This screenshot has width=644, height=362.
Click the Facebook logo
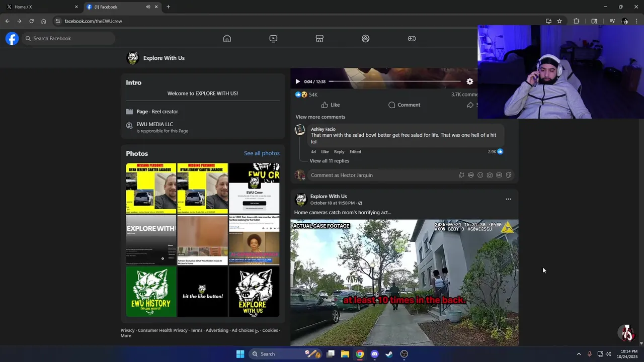[12, 39]
